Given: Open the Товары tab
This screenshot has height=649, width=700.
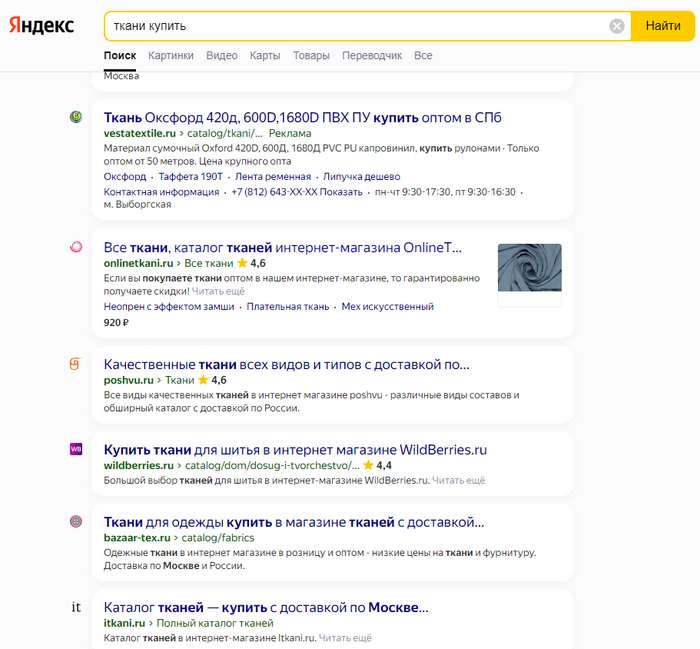Looking at the screenshot, I should 311,56.
